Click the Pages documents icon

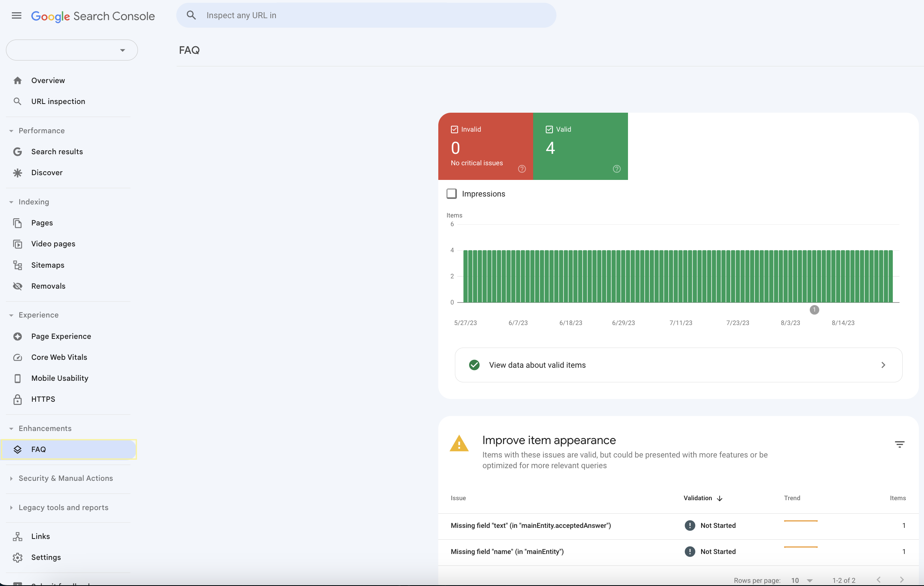pyautogui.click(x=17, y=223)
